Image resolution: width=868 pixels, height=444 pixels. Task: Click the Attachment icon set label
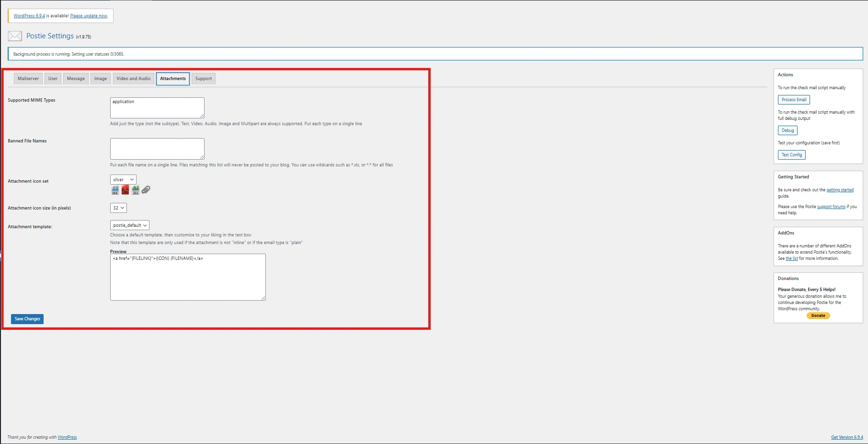28,181
